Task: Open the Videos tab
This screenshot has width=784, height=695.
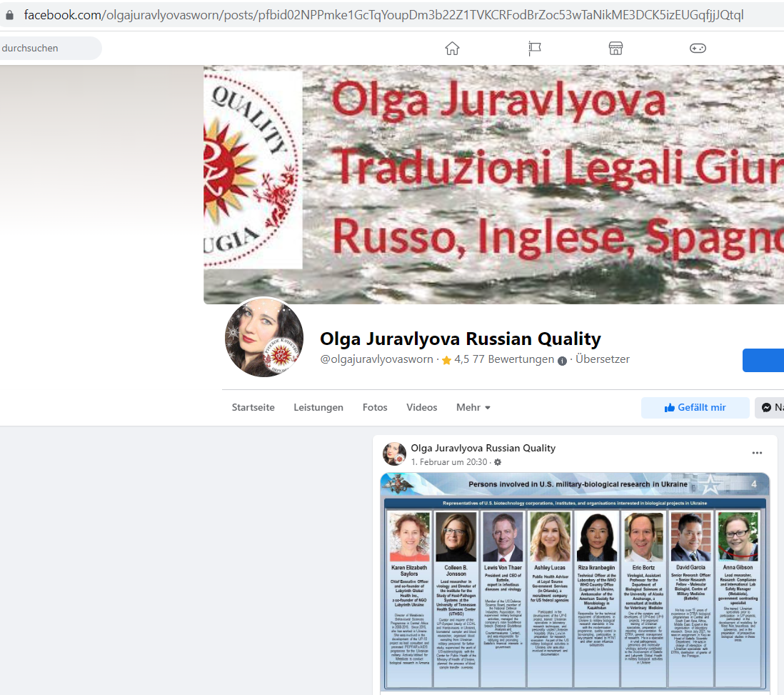Action: (x=421, y=407)
